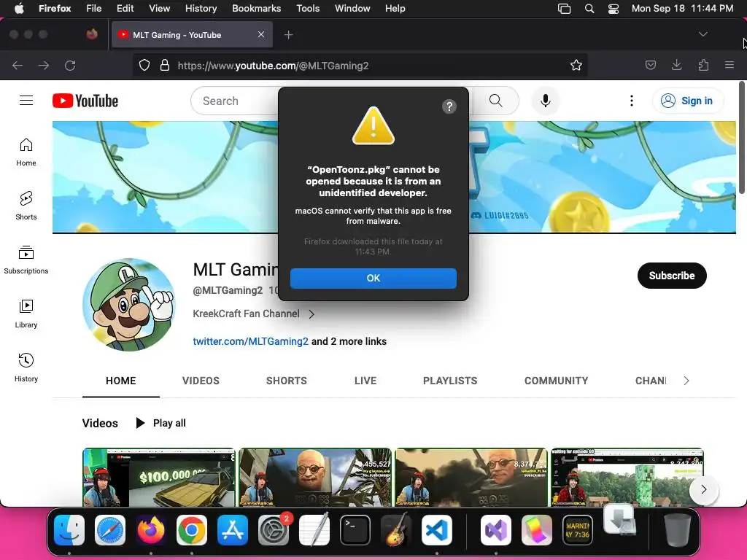
Task: Launch Safari from the Dock
Action: click(110, 530)
